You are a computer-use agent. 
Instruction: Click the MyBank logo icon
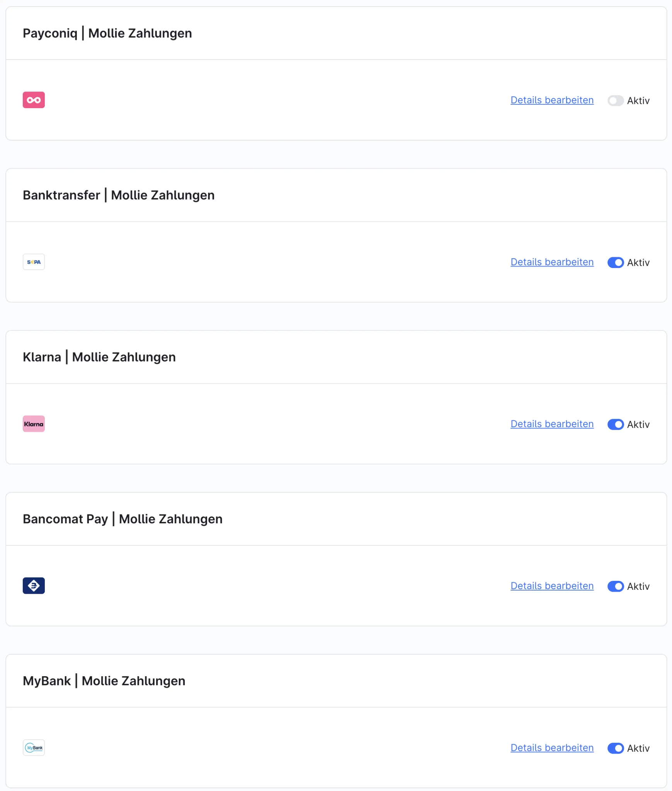coord(34,747)
